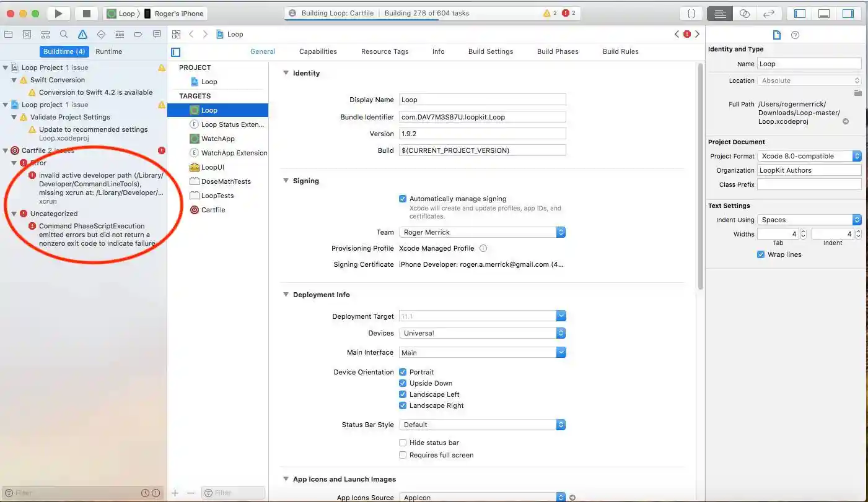This screenshot has height=502, width=868.
Task: Select the WatchApp target
Action: 217,139
